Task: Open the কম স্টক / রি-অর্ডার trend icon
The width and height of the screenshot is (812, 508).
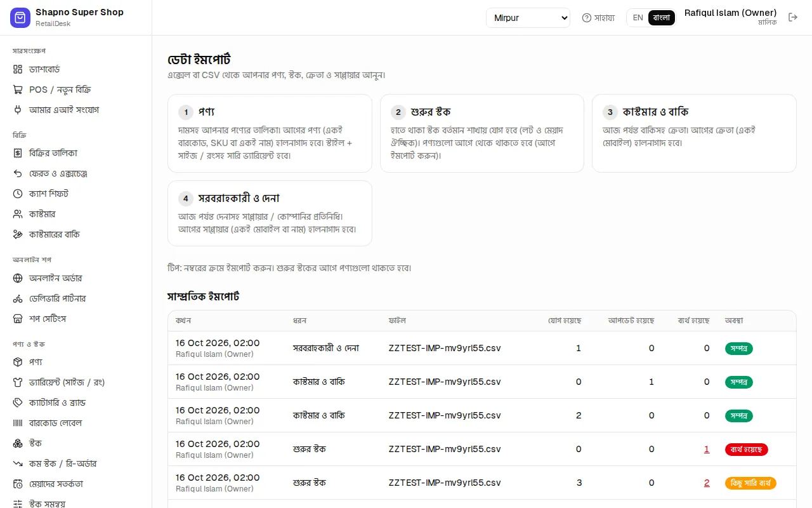Action: click(x=18, y=464)
